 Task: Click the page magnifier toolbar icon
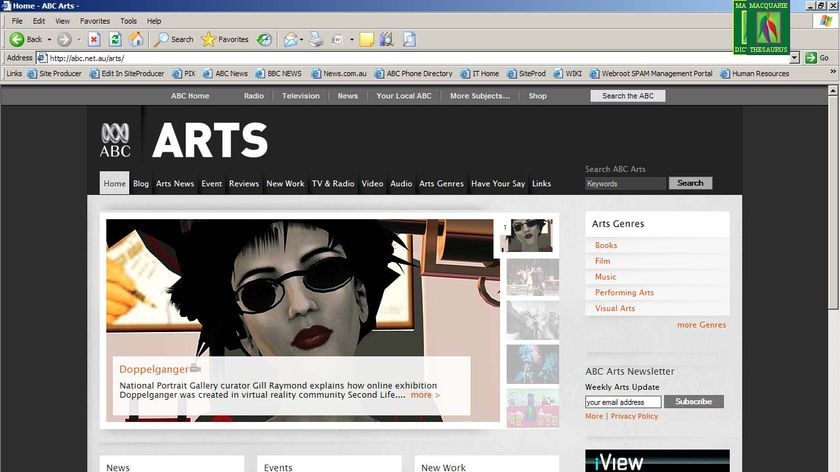coord(409,39)
